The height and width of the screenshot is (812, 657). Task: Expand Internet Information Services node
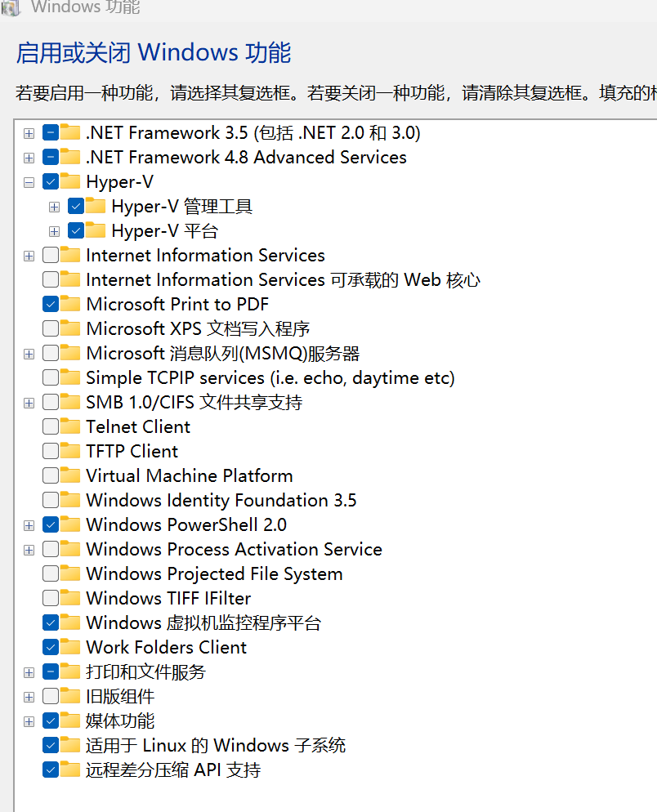point(29,256)
